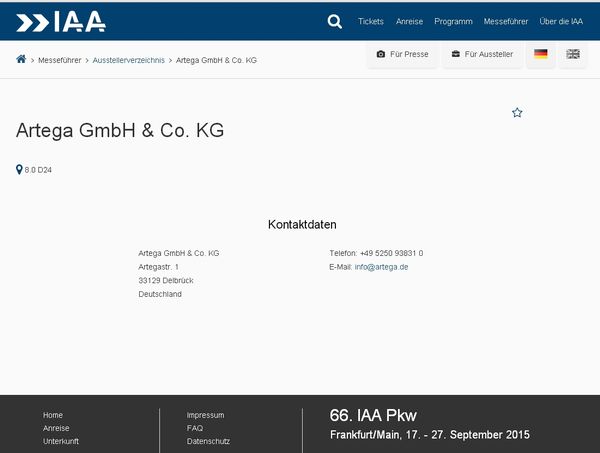Open FAQ link in footer
600x453 pixels.
point(195,428)
